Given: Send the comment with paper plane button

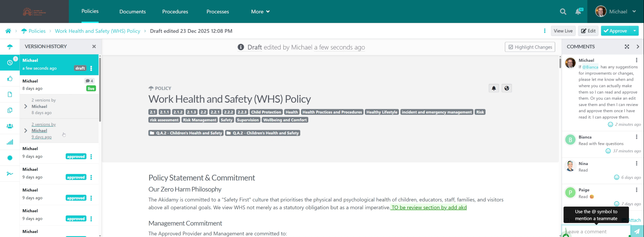Looking at the screenshot, I should [637, 231].
